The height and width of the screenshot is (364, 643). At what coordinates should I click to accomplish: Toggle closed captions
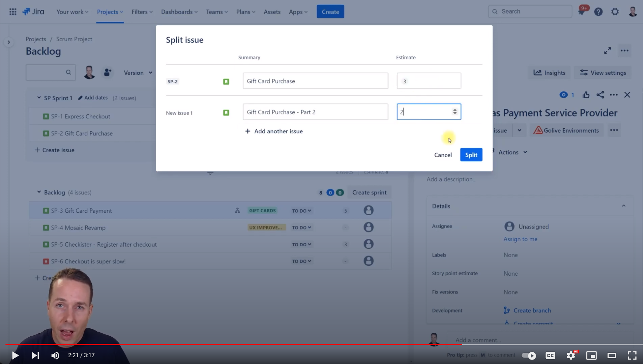[550, 355]
